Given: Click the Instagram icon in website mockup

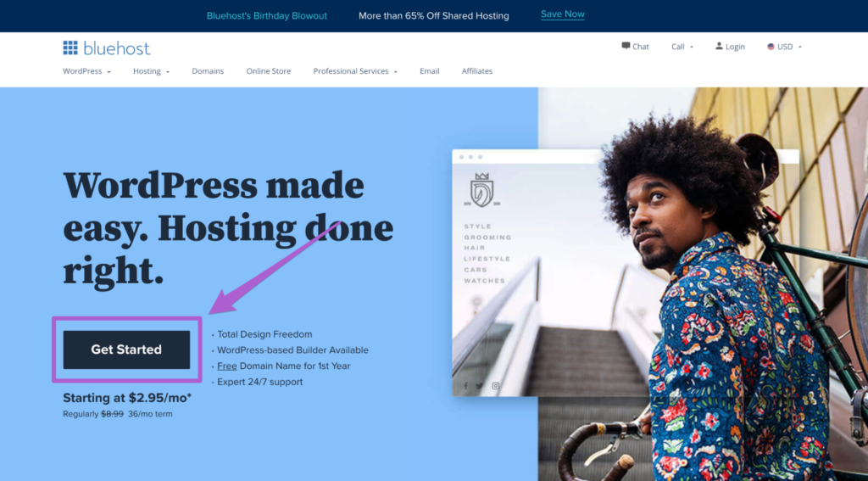Looking at the screenshot, I should 495,386.
